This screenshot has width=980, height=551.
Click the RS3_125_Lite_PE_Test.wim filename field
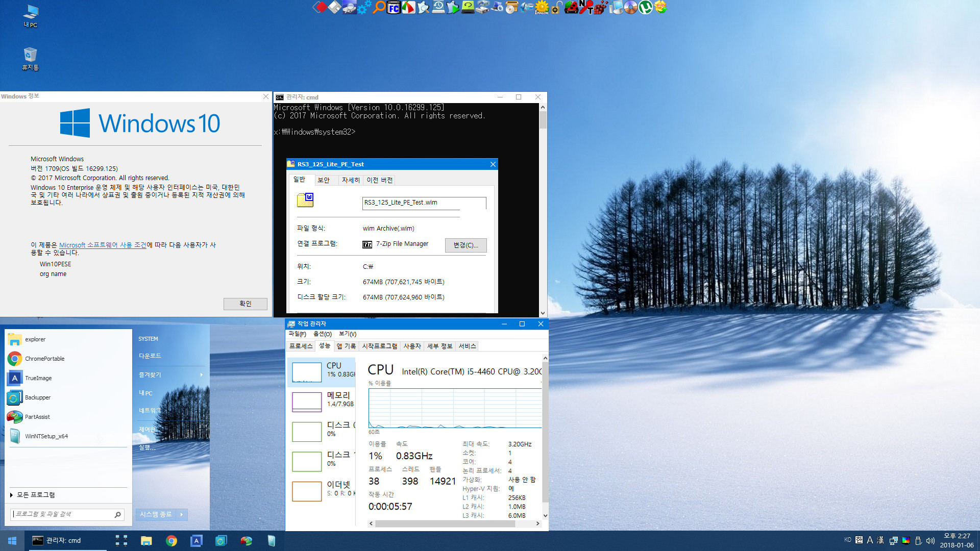tap(424, 203)
